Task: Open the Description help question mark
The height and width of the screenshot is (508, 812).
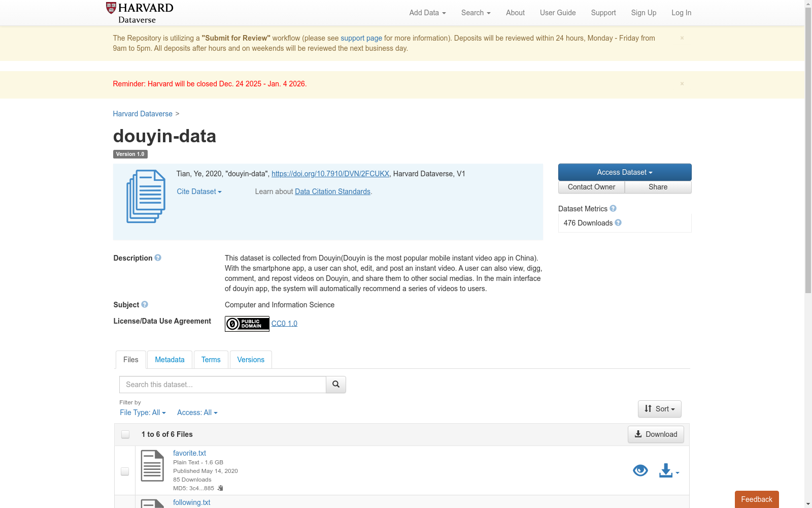Action: coord(158,258)
